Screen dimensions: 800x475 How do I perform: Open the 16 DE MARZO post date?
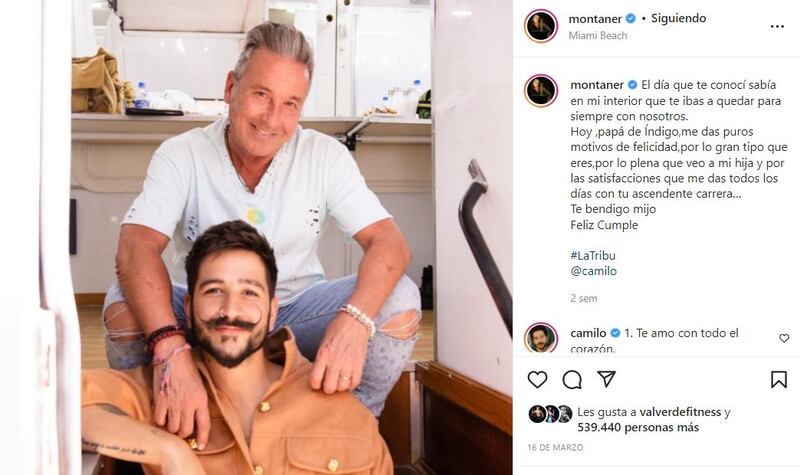pos(555,447)
